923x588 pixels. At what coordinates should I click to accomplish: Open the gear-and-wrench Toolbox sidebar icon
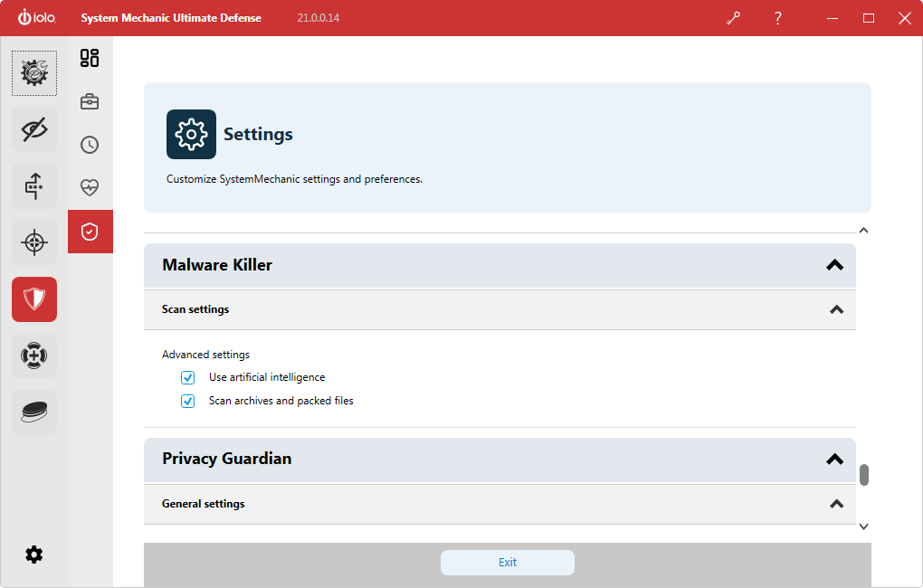tap(34, 73)
